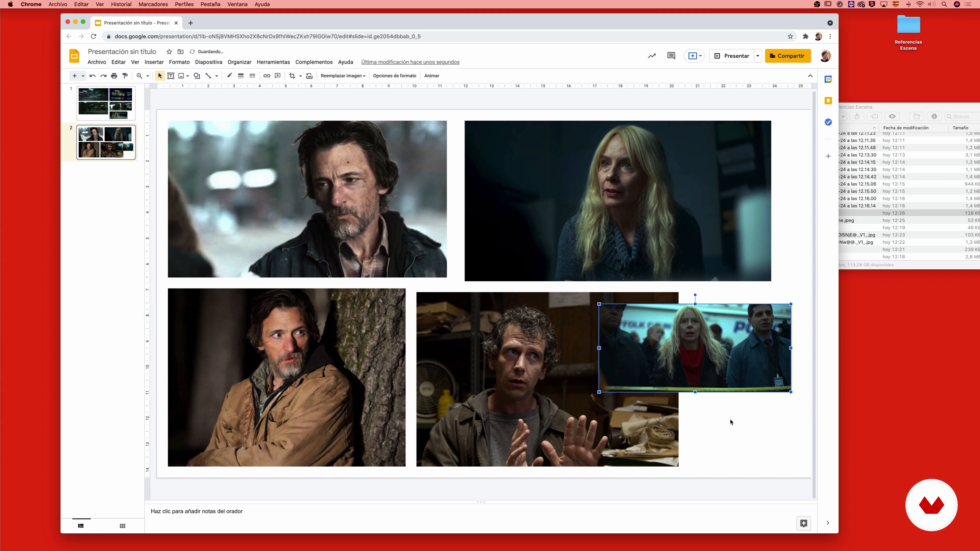The width and height of the screenshot is (980, 551).
Task: Star the presentation
Action: click(169, 52)
